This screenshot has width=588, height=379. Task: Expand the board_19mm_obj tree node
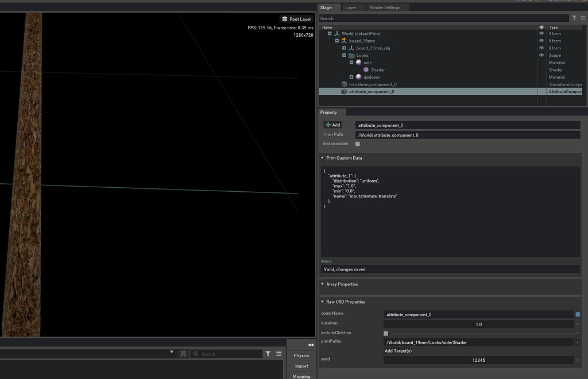click(x=345, y=48)
